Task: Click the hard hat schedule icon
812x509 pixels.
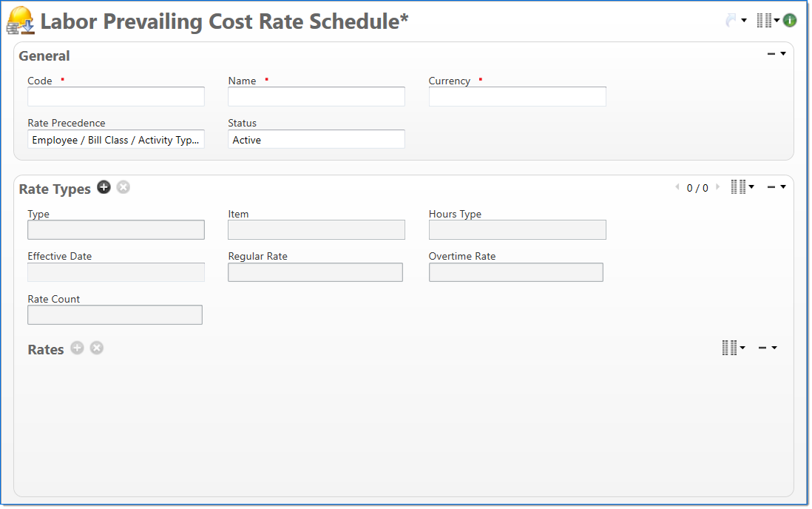Action: [x=21, y=21]
